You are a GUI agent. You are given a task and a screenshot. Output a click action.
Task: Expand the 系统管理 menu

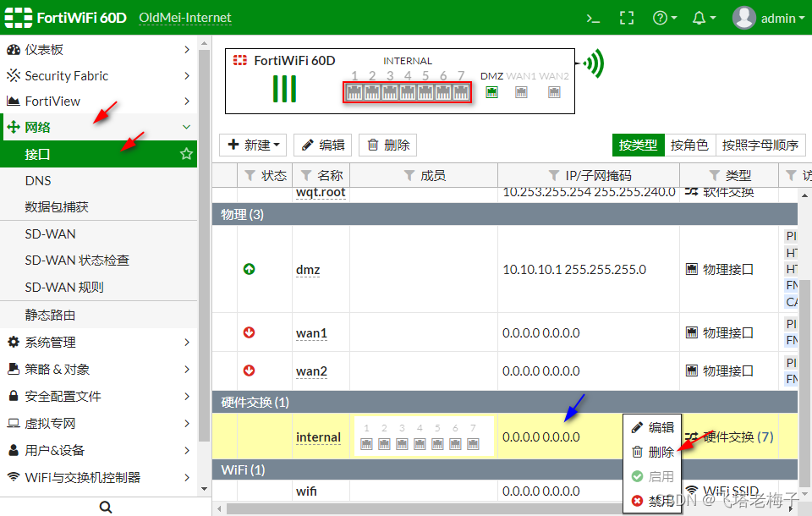98,342
